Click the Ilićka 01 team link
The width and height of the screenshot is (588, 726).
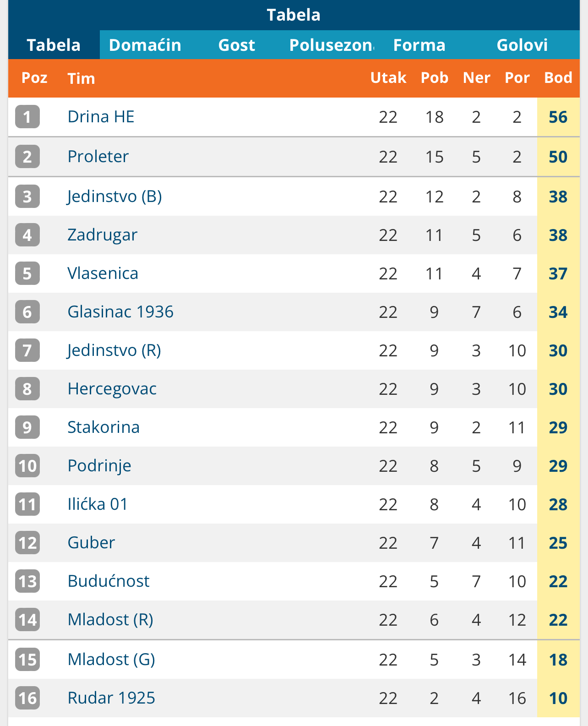tap(98, 504)
